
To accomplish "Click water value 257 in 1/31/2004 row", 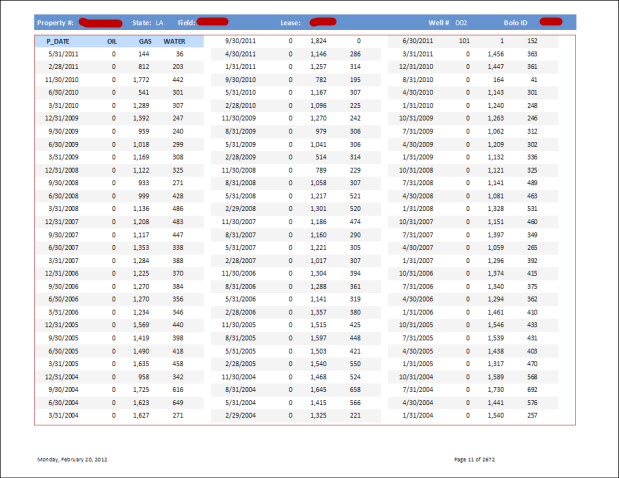I will coord(532,415).
